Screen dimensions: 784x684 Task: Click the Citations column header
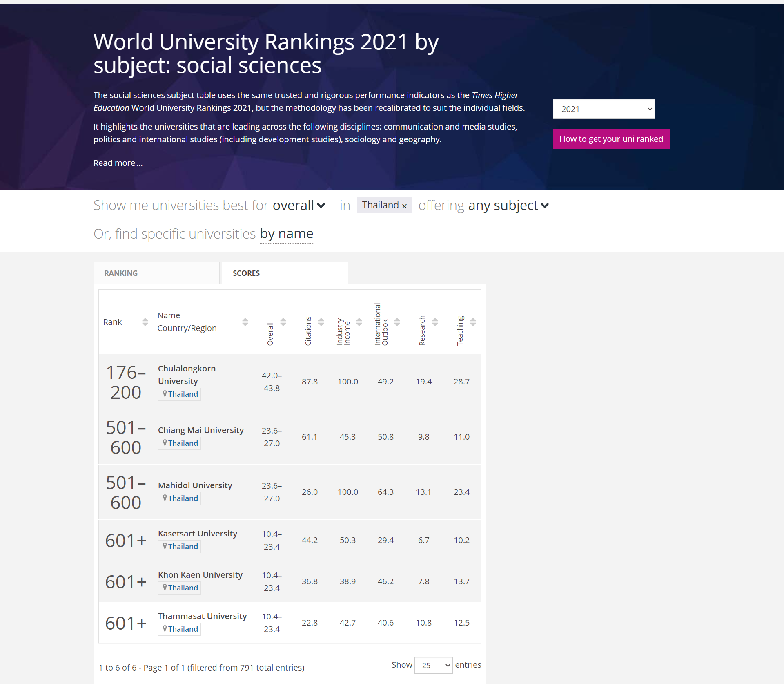[x=310, y=322]
